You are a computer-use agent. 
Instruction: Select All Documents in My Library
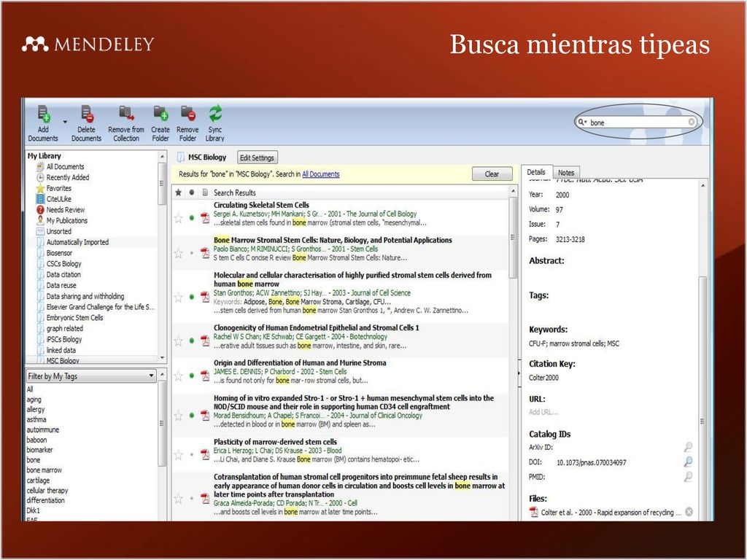[x=65, y=167]
